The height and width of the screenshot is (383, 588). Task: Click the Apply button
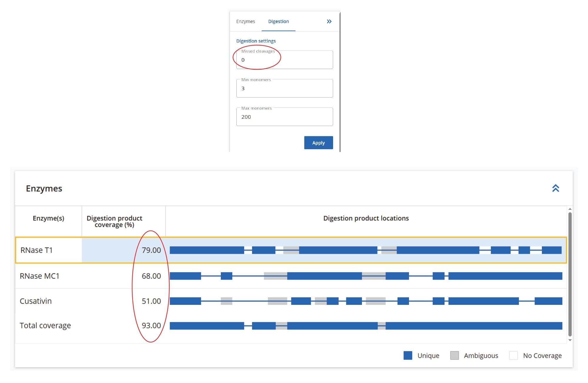pyautogui.click(x=318, y=143)
